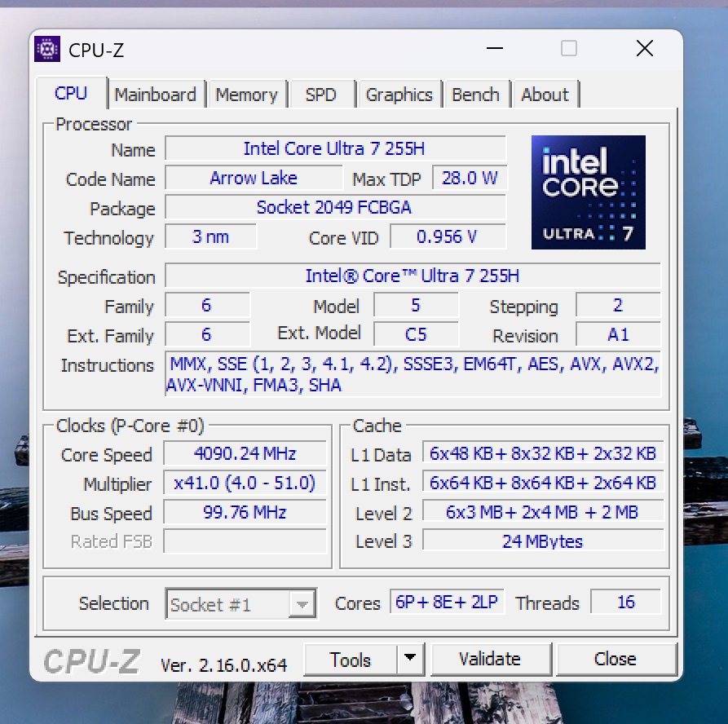Minimize the CPU-Z window
Viewport: 728px width, 724px height.
(x=495, y=48)
